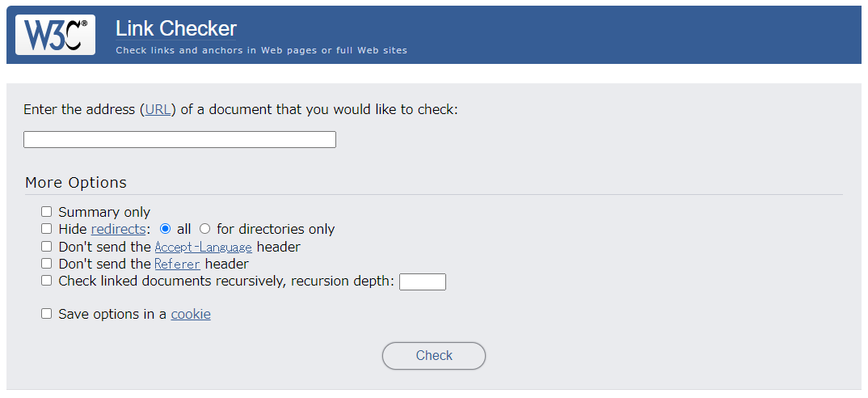Click the W3C logo icon

coord(55,35)
